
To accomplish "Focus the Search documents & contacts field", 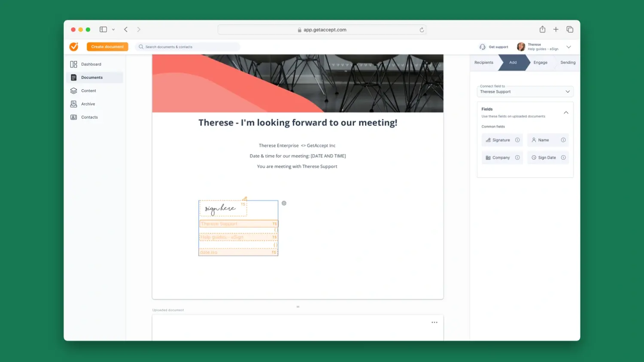I will [188, 47].
